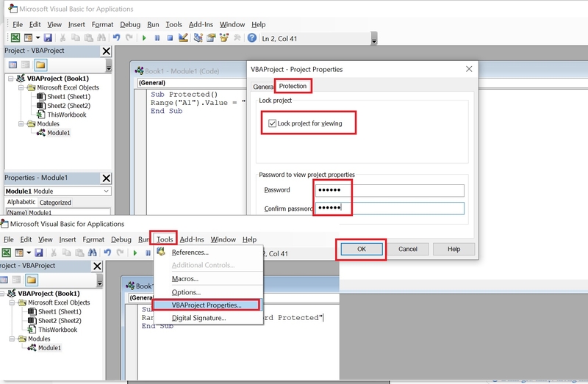The image size is (588, 384).
Task: Open Project Explorer icon in upper toolbar
Action: (x=198, y=38)
